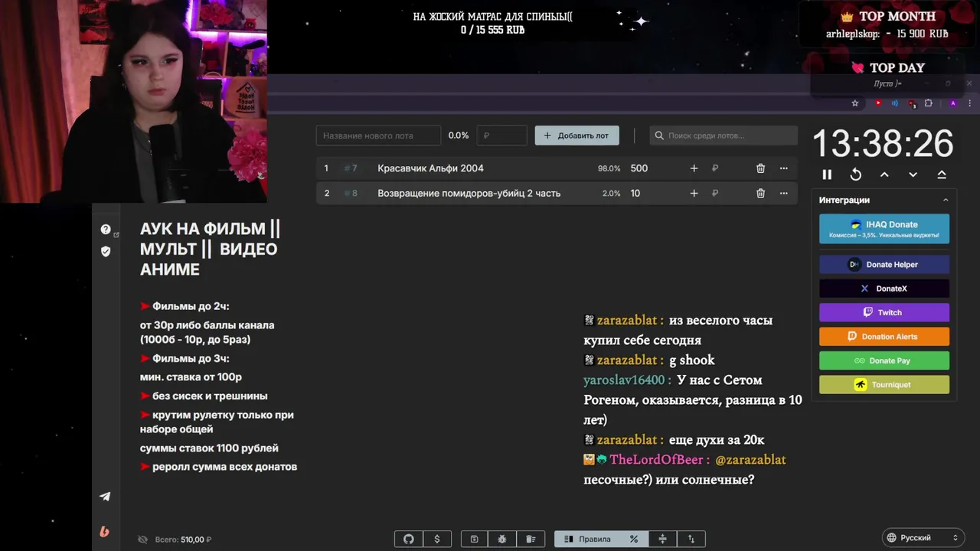Toggle the compact rows icon
The image size is (980, 551).
[x=662, y=539]
